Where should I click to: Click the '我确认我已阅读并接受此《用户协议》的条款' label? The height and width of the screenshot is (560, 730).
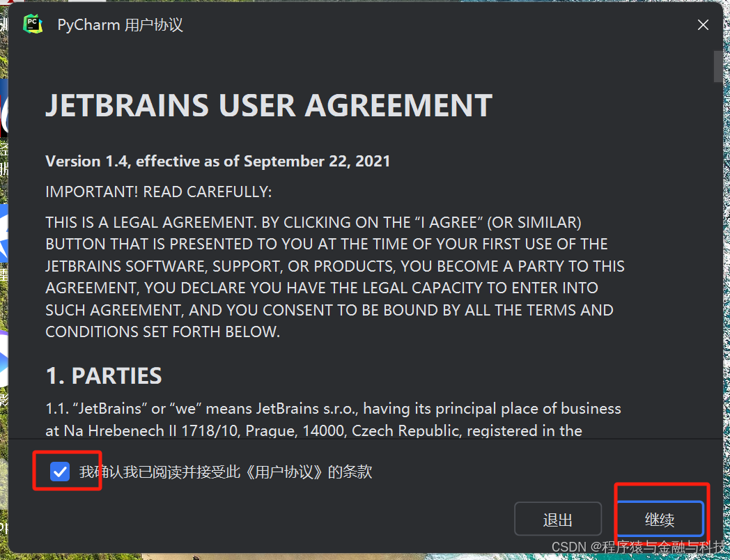[226, 472]
